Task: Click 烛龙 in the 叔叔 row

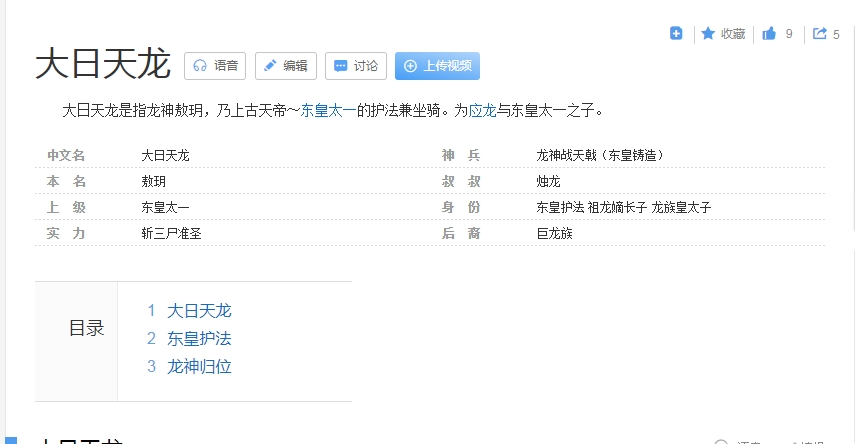Action: pos(548,181)
